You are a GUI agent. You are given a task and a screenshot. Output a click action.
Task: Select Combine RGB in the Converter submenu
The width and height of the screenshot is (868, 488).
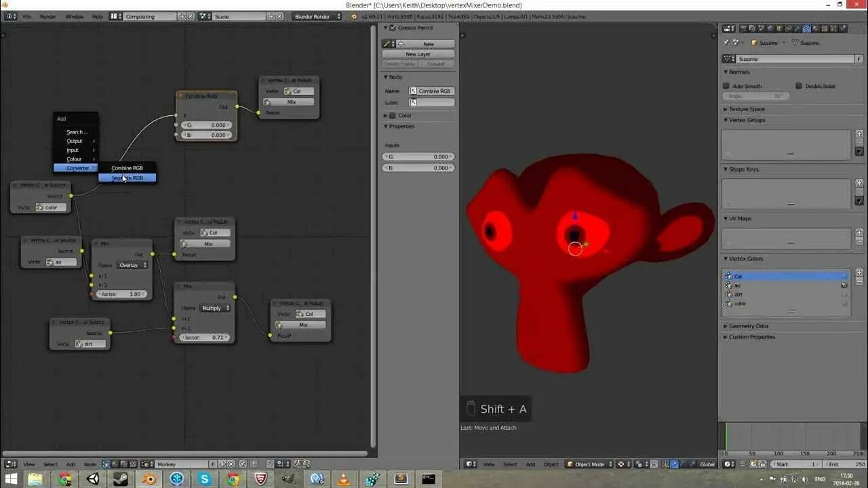(x=127, y=168)
